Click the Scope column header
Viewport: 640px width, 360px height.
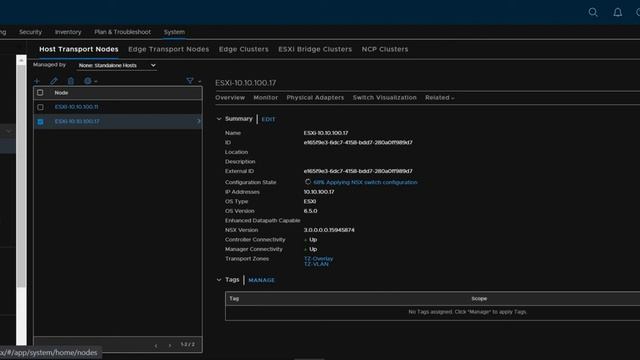pos(479,298)
